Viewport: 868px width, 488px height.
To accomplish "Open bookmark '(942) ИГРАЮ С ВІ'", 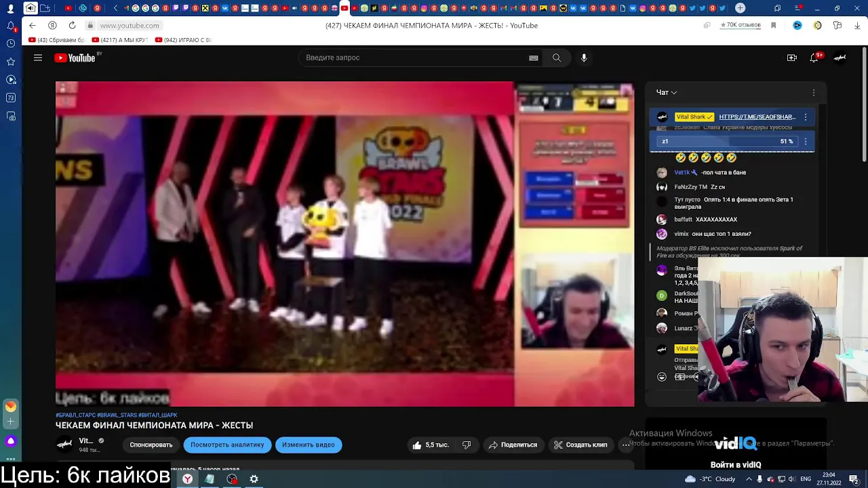I will coord(183,40).
